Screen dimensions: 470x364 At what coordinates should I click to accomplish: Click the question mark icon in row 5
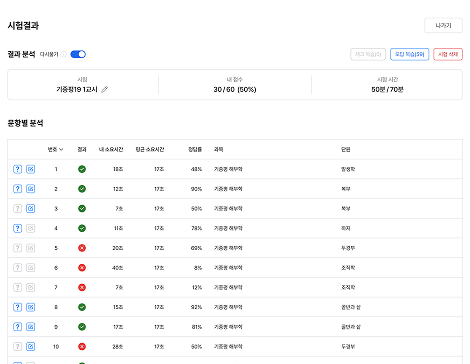[x=17, y=248]
